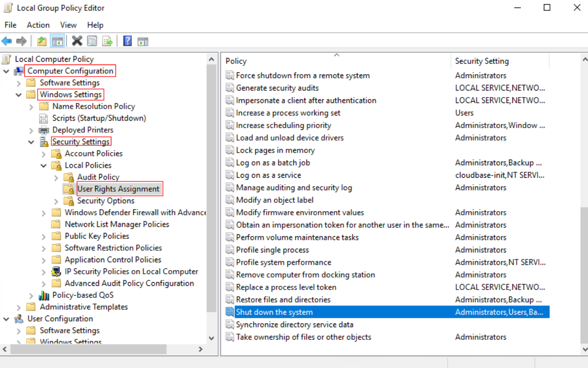Open the Action menu
This screenshot has width=588, height=368.
(38, 25)
